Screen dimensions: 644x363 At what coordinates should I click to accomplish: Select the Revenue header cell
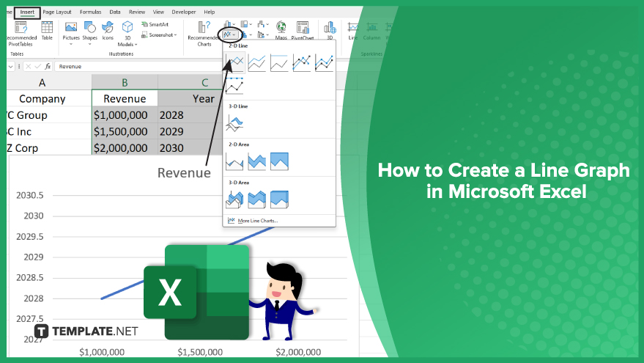(125, 99)
